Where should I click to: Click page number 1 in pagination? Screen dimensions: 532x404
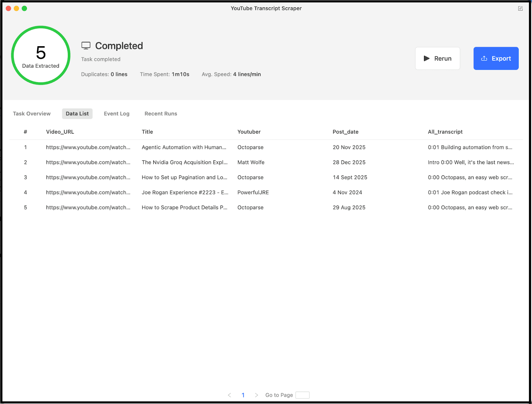coord(243,395)
